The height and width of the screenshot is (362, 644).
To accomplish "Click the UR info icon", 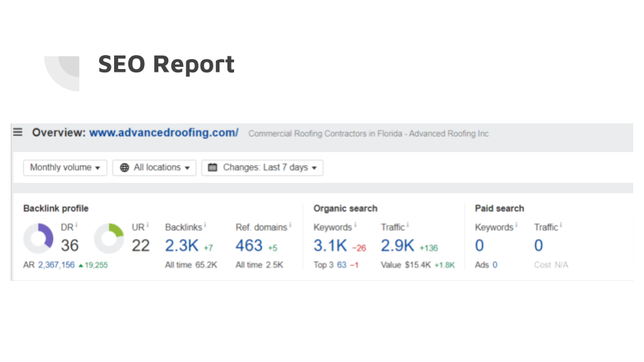I will [x=148, y=225].
